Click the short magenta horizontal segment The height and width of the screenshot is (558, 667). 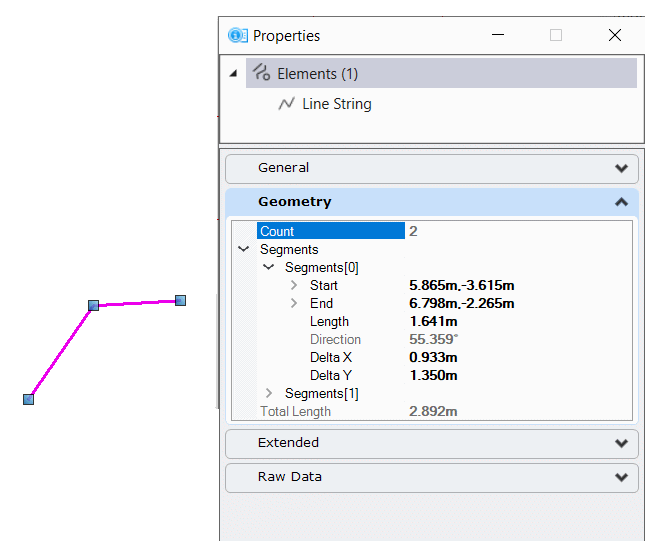pyautogui.click(x=137, y=303)
